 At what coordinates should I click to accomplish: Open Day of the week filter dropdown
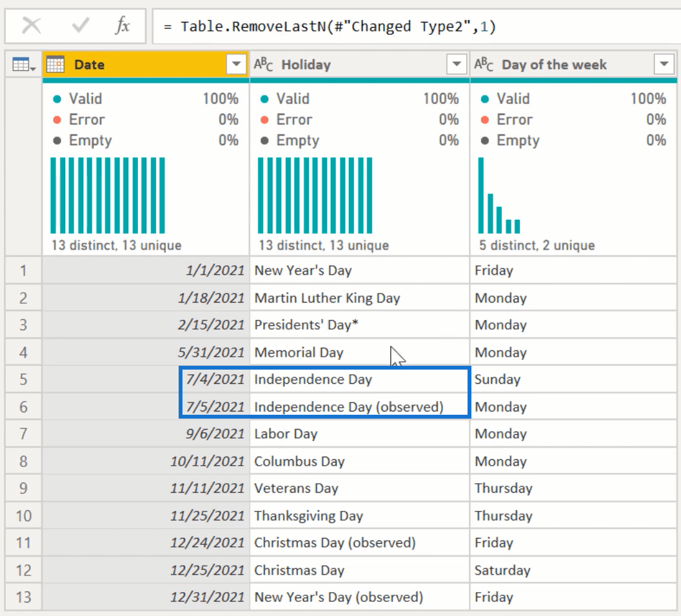click(x=664, y=65)
